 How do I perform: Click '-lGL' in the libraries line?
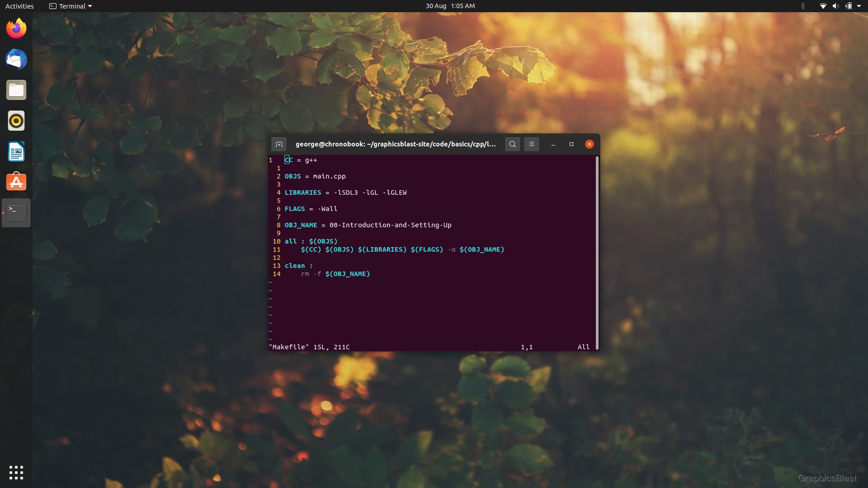pos(370,192)
